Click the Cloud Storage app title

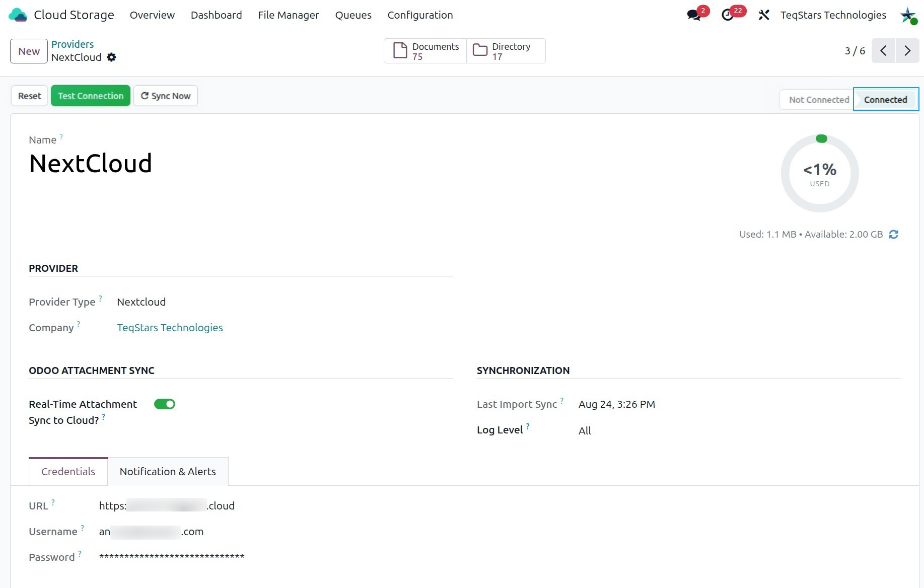74,15
